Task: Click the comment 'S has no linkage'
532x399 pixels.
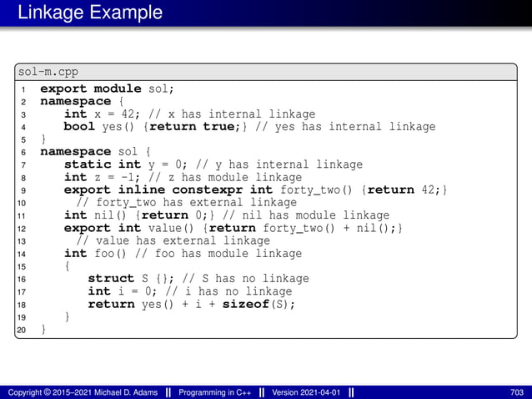Action: pyautogui.click(x=246, y=279)
